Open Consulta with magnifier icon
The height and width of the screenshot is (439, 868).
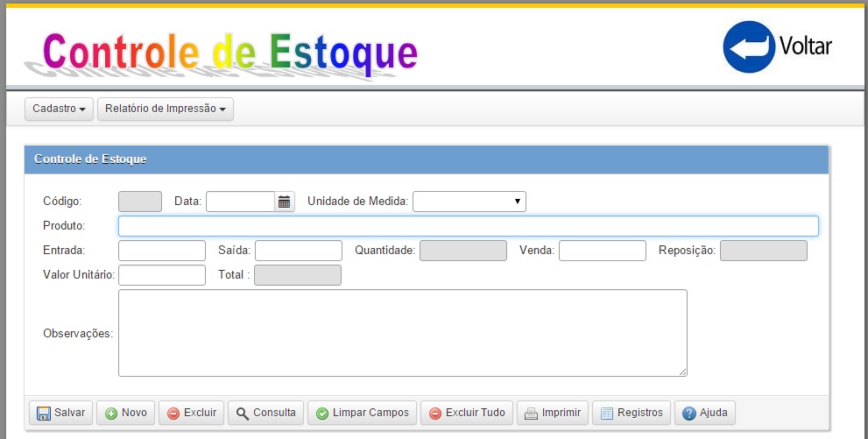(x=265, y=413)
